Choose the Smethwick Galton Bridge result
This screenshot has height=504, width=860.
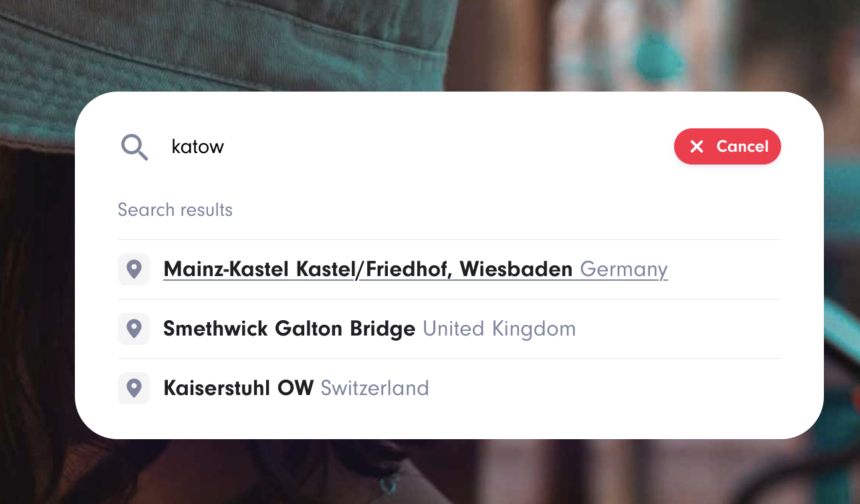coord(289,329)
